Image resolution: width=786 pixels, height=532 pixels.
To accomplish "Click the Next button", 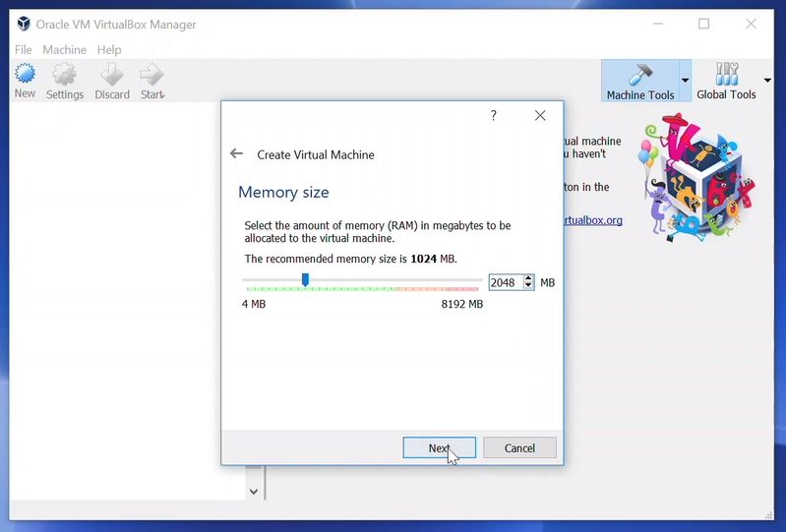I will (439, 447).
